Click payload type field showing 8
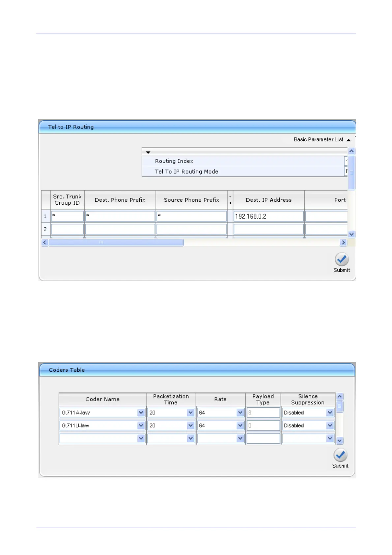392x555 pixels. coord(263,413)
